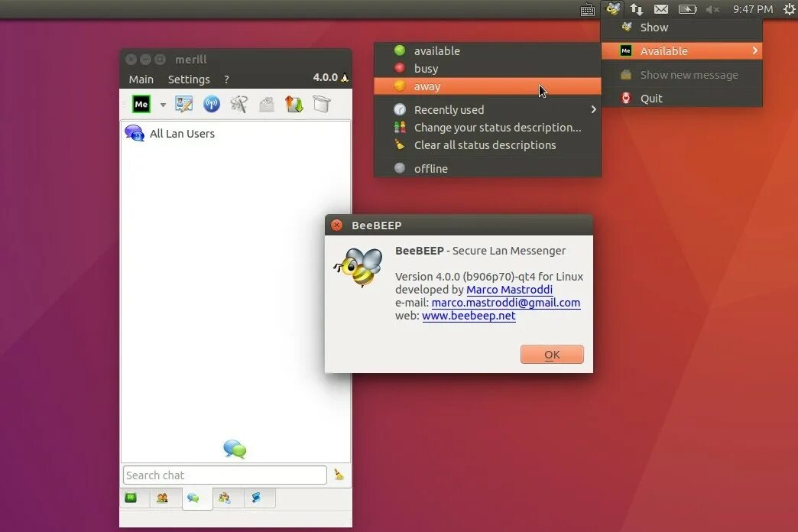
Task: Open the system gear session menu
Action: click(x=790, y=9)
